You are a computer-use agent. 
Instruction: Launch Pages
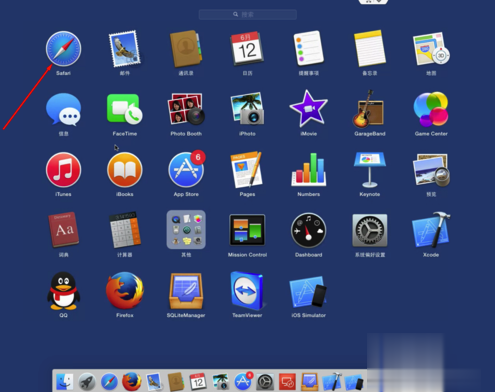(247, 170)
